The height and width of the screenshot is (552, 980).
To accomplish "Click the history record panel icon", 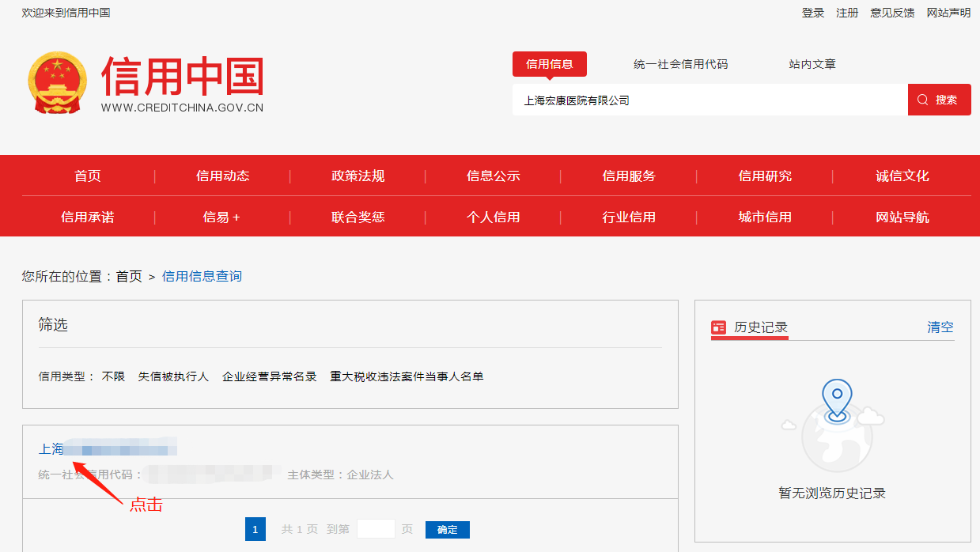I will (x=718, y=327).
